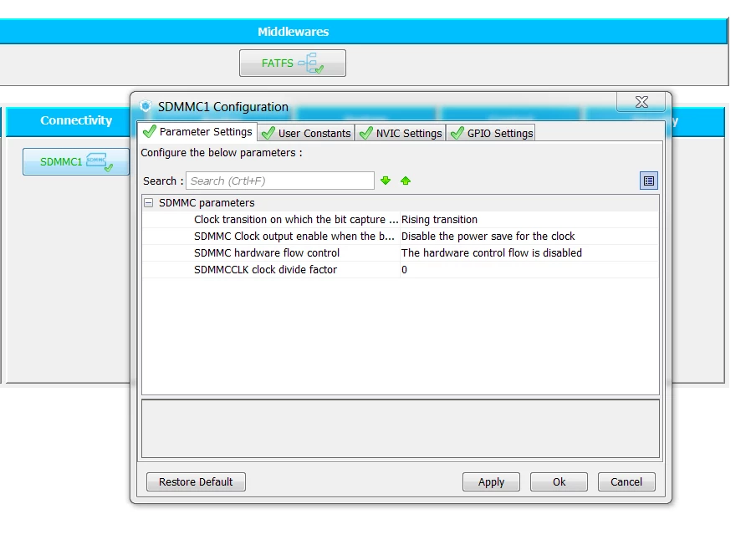
Task: Select the Clock transition on which the bit capture row
Action: [401, 220]
